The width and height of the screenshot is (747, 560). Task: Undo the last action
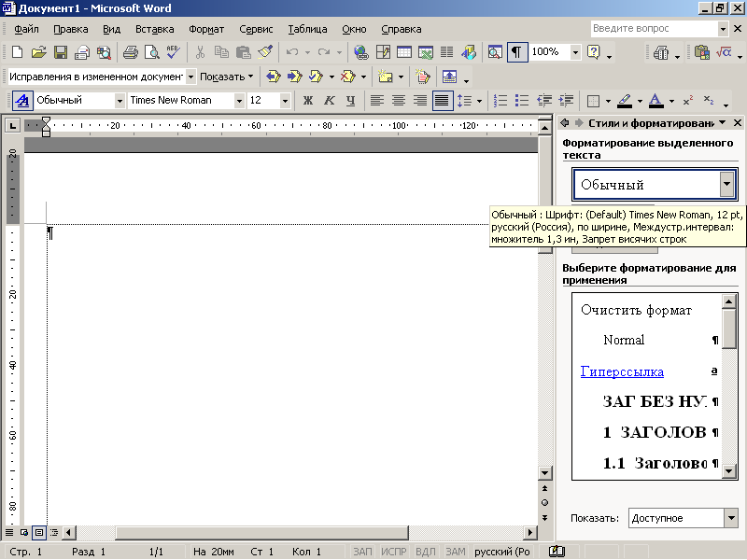point(292,52)
